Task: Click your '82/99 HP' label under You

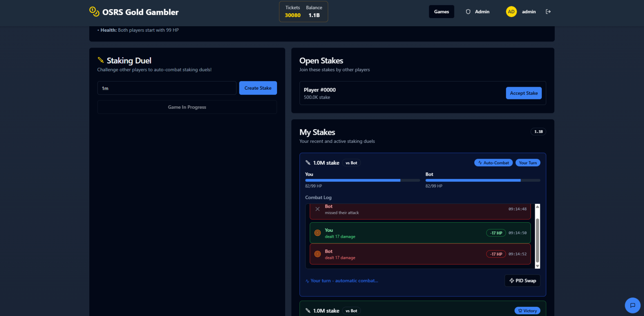Action: (x=314, y=186)
